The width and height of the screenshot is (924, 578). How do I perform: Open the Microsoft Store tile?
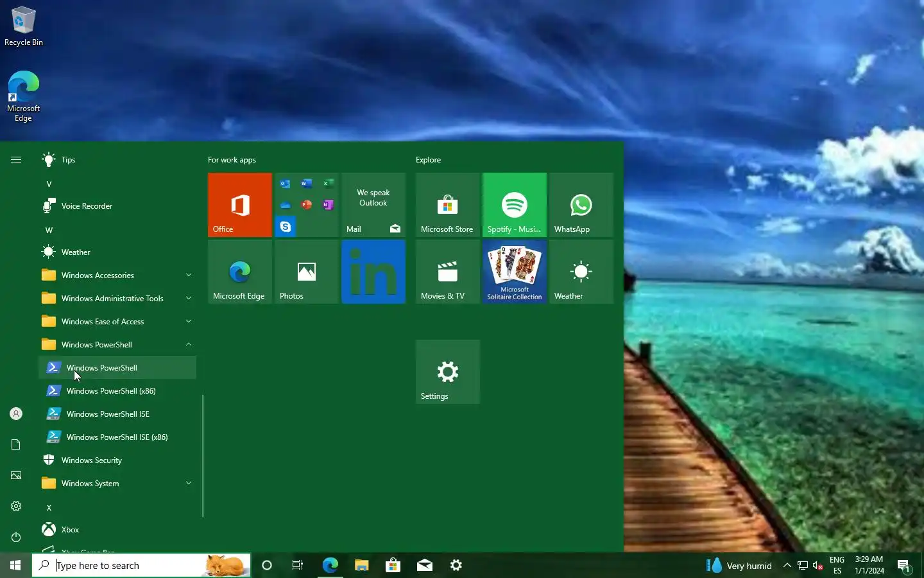coord(448,205)
